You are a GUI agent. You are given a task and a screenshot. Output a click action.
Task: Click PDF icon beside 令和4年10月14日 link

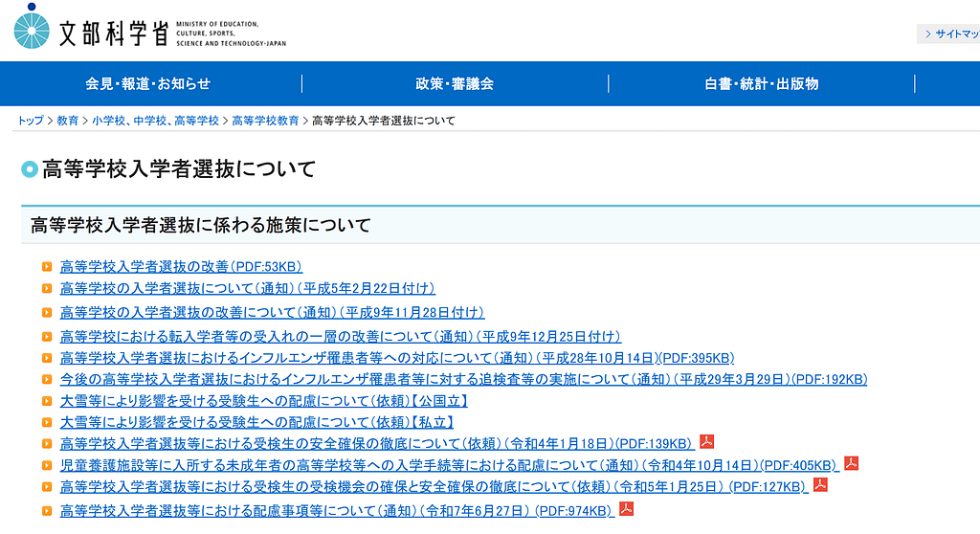[851, 463]
